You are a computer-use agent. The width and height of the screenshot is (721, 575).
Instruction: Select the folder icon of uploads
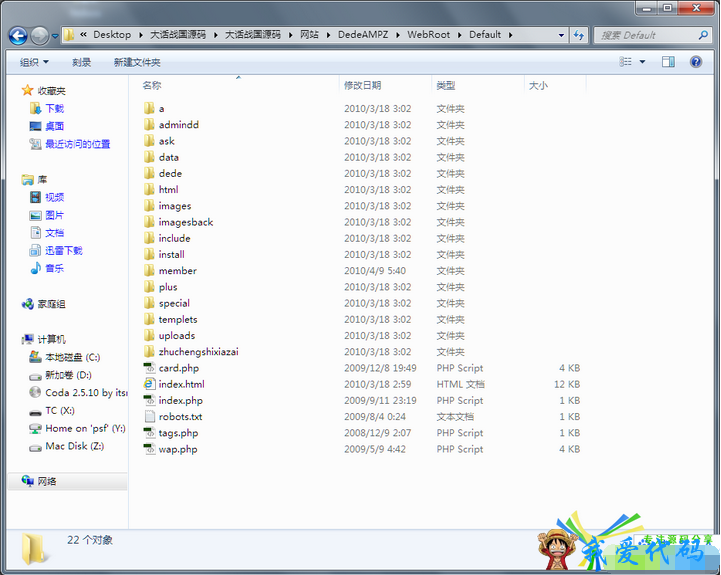149,335
